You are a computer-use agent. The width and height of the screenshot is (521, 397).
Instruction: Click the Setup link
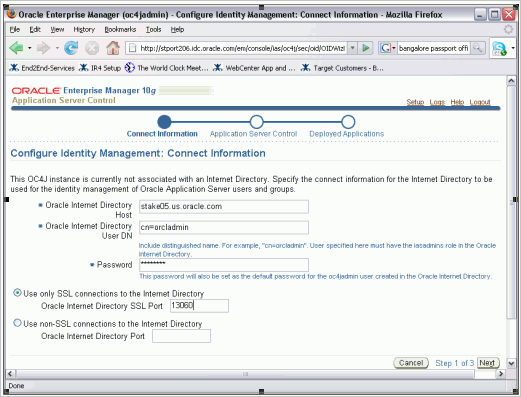pyautogui.click(x=415, y=102)
